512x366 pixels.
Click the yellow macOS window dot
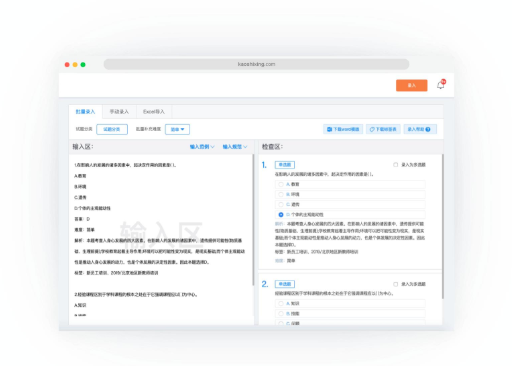(75, 65)
